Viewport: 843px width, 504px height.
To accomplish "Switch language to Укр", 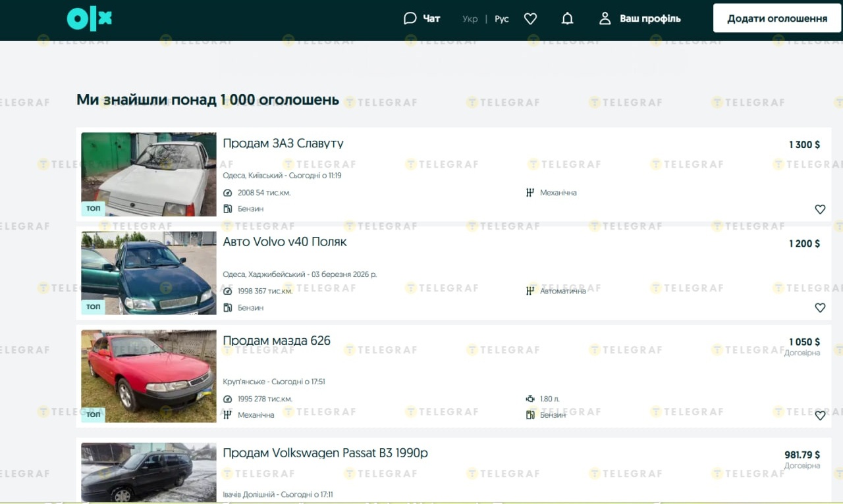I will (x=470, y=18).
